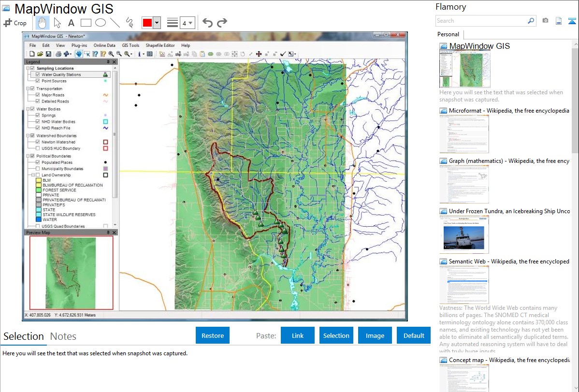Image resolution: width=579 pixels, height=392 pixels.
Task: Select the freehand squiggle tool
Action: point(130,23)
